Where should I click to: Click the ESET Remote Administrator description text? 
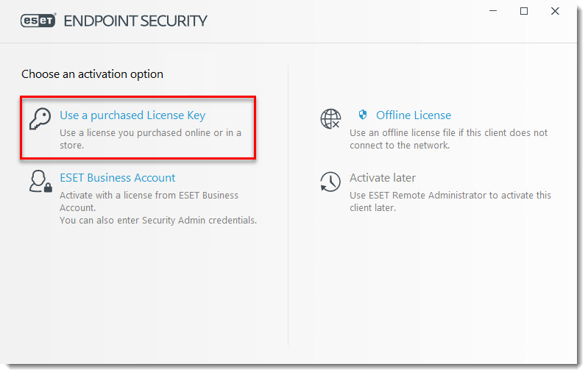pyautogui.click(x=450, y=201)
